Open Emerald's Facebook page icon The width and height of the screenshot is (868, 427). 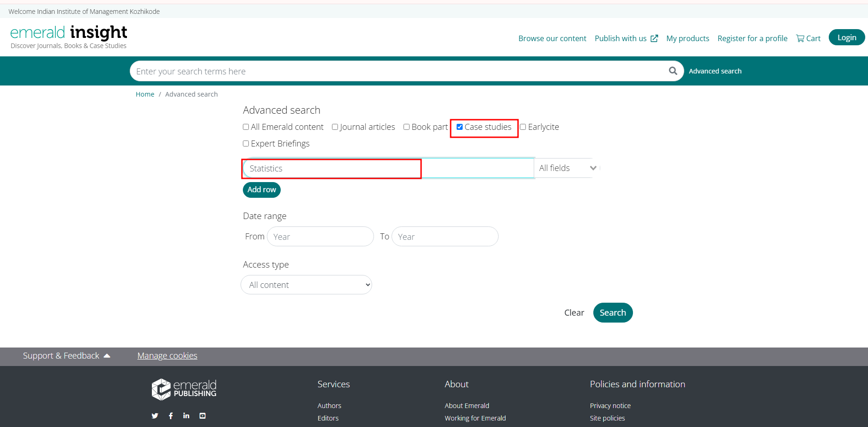coord(171,416)
